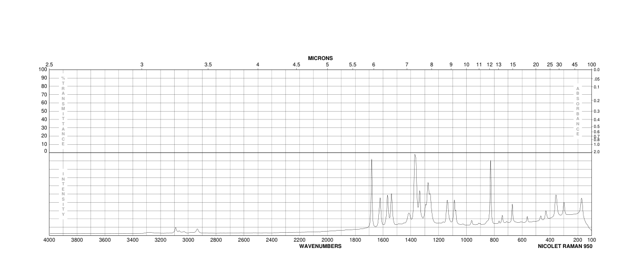Click the 2800 wavenumber tick label
This screenshot has height=278, width=644.
pos(216,241)
